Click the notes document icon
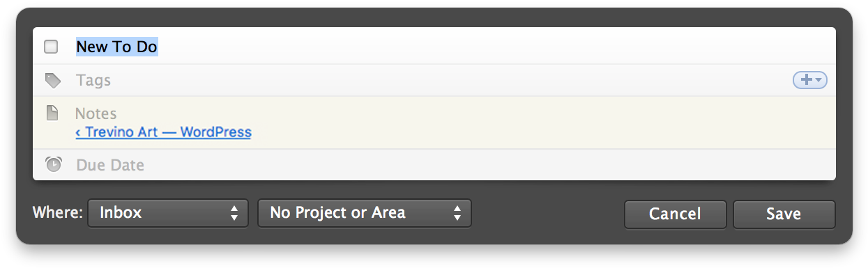The image size is (868, 268). coord(52,113)
